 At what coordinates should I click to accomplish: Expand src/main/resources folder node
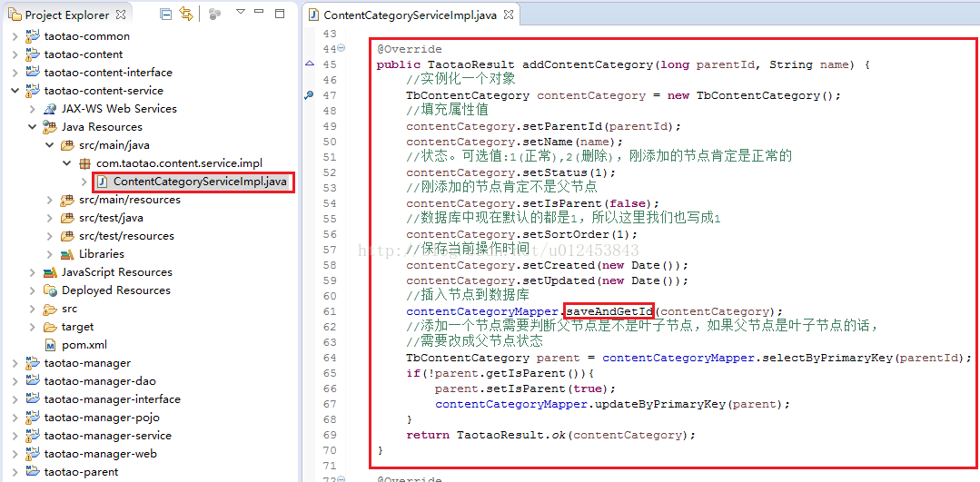[50, 200]
